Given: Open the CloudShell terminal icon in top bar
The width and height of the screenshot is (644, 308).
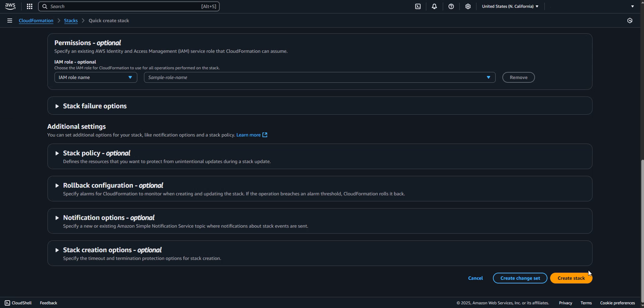Looking at the screenshot, I should click(418, 6).
